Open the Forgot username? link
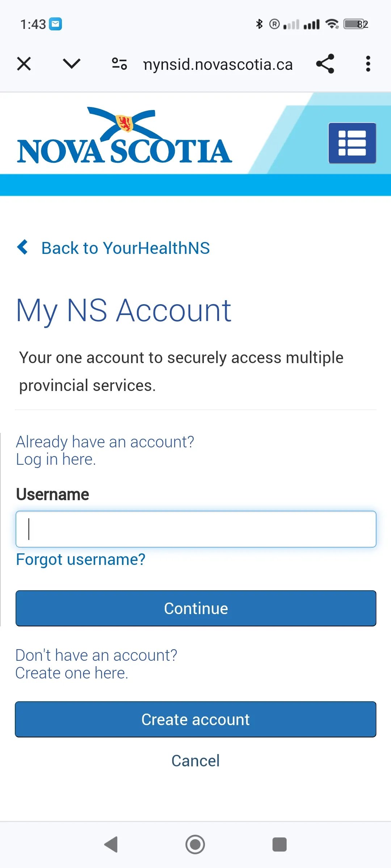 pyautogui.click(x=81, y=559)
